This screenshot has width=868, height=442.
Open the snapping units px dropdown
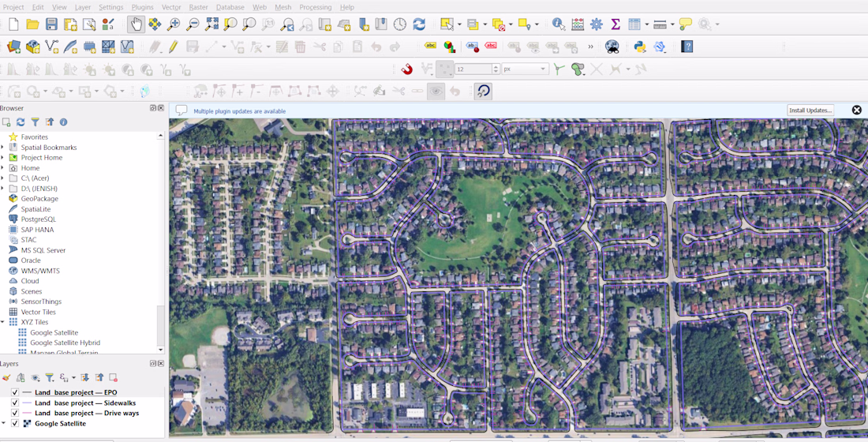526,69
